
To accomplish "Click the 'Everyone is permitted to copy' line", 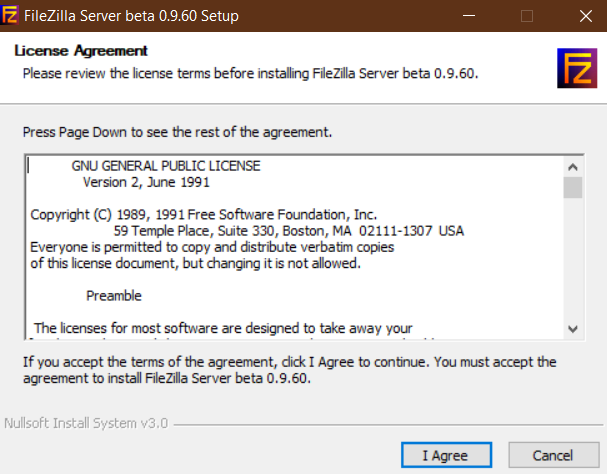I will [x=212, y=247].
